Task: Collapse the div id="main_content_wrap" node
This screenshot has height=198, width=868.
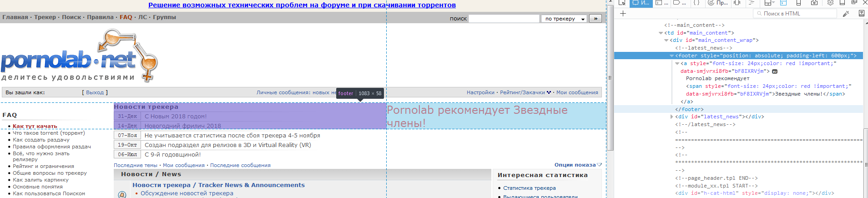Action: coord(666,41)
